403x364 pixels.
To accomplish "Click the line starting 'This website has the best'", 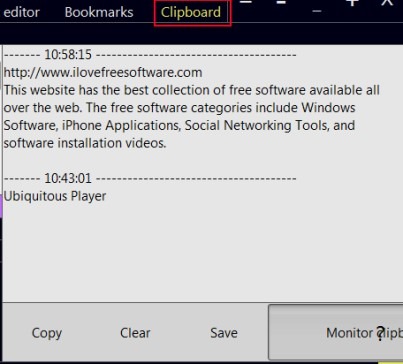I will point(192,90).
